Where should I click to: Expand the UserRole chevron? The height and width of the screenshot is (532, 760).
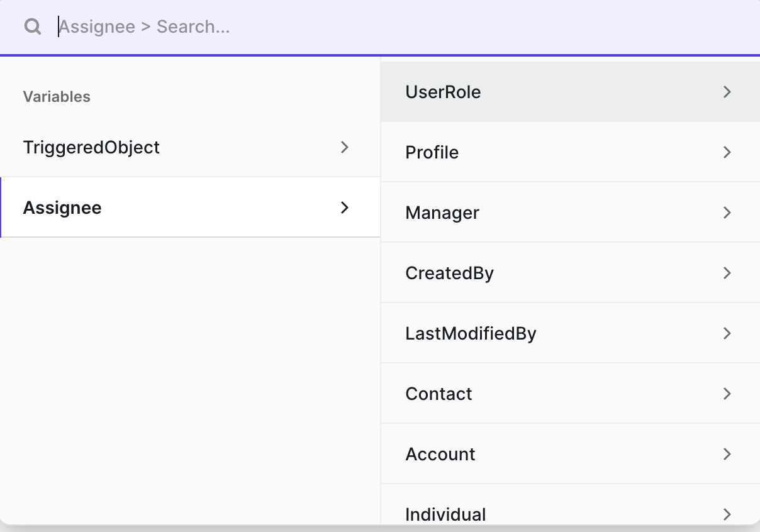(727, 92)
